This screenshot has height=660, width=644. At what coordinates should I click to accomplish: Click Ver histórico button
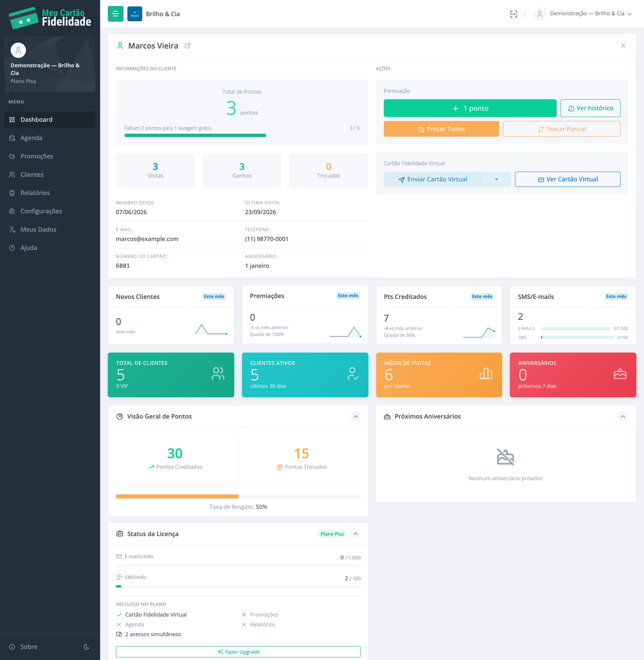point(590,108)
